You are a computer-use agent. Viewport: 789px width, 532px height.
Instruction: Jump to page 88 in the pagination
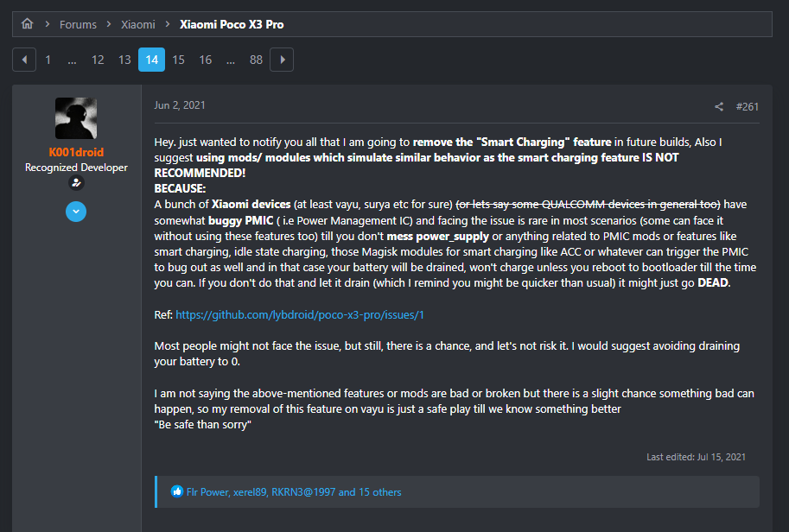(x=256, y=60)
